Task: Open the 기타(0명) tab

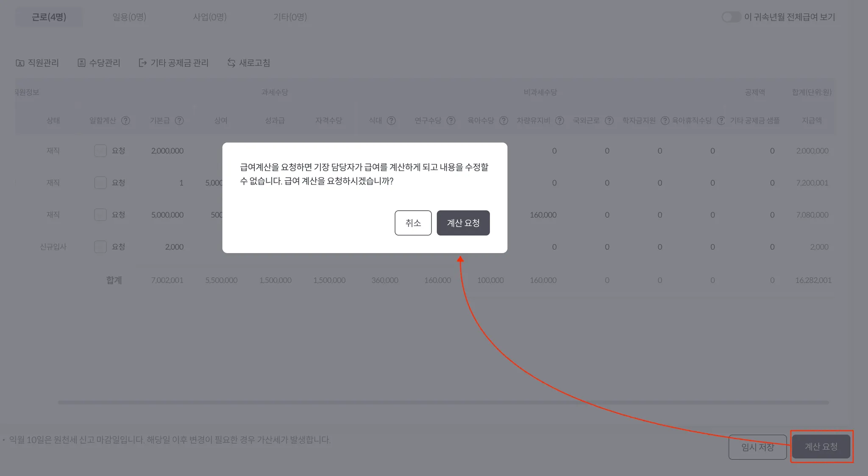Action: point(290,17)
